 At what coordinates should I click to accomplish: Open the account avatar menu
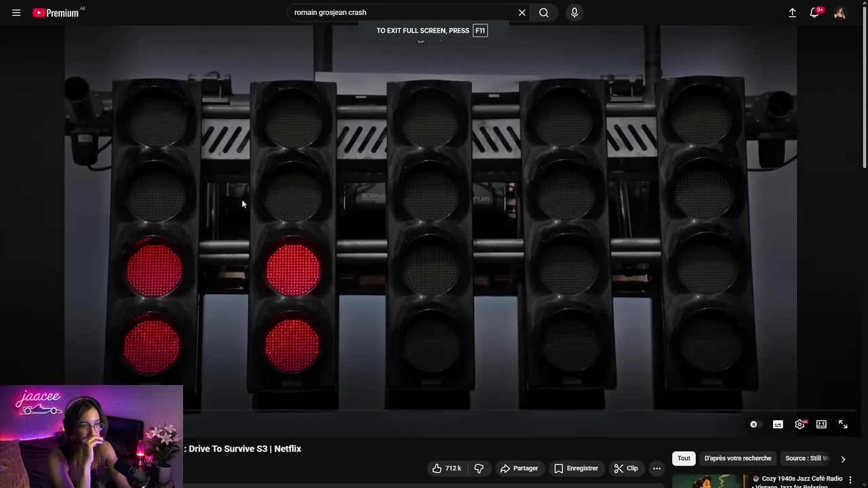point(840,12)
